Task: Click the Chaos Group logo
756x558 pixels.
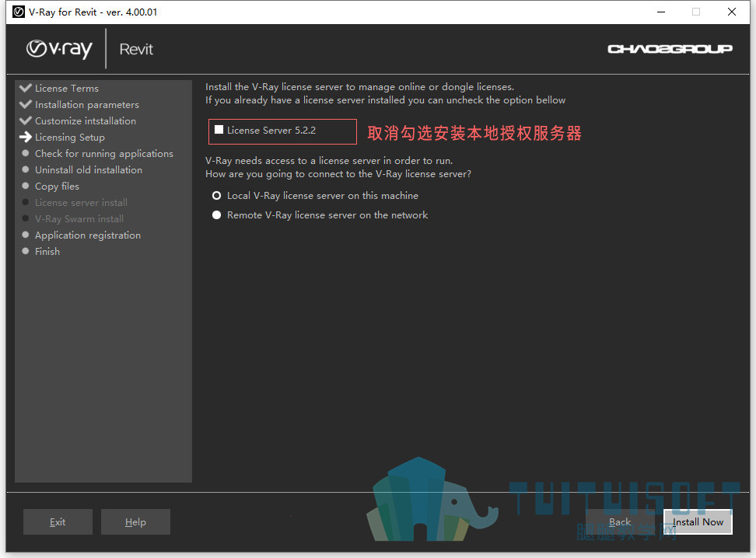Action: coord(670,49)
